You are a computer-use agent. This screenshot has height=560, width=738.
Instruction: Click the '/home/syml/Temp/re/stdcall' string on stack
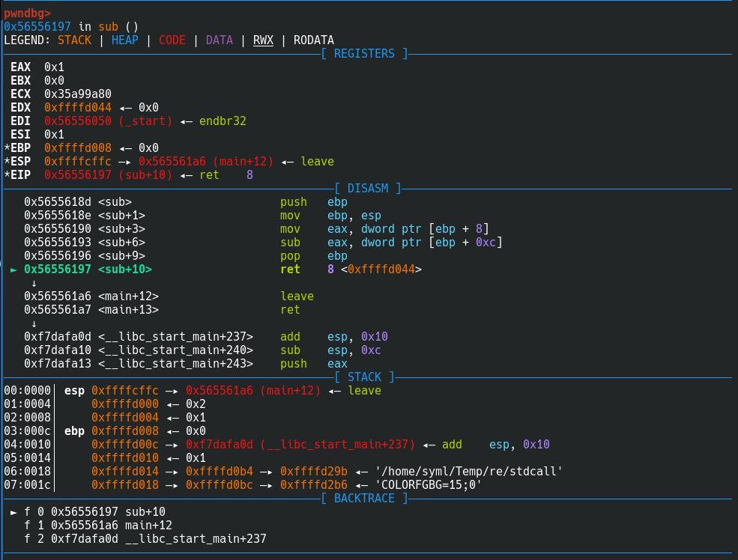(x=468, y=472)
